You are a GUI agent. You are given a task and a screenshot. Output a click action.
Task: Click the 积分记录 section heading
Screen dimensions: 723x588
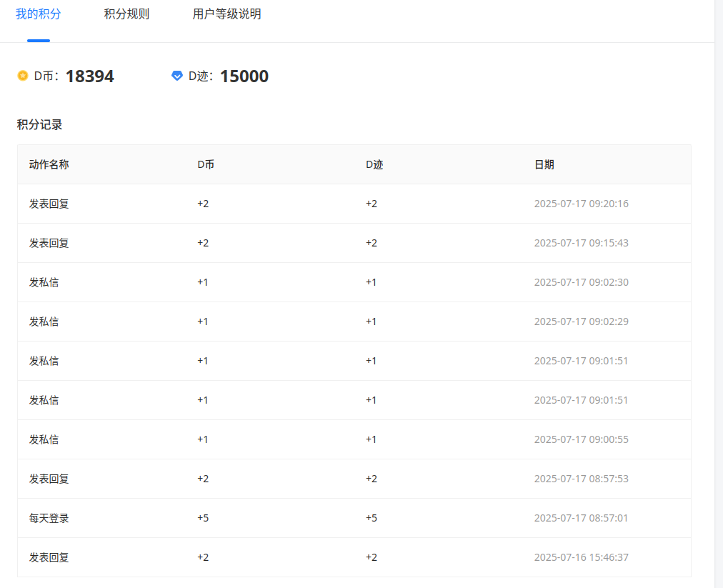coord(40,124)
